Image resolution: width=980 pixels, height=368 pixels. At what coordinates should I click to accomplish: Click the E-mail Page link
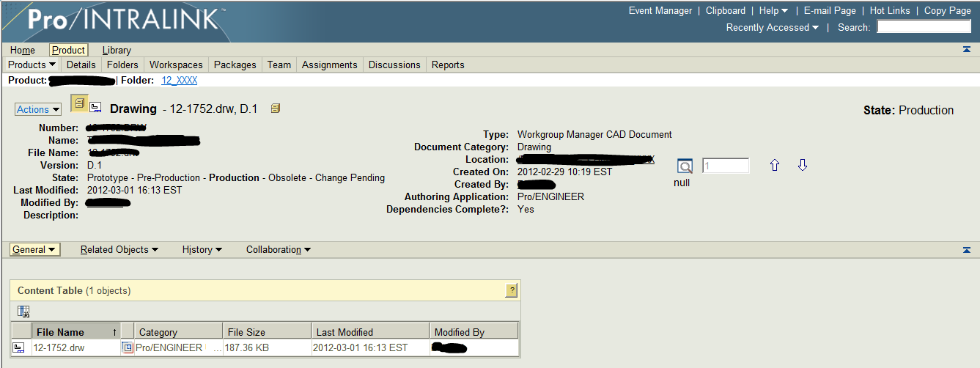[830, 10]
